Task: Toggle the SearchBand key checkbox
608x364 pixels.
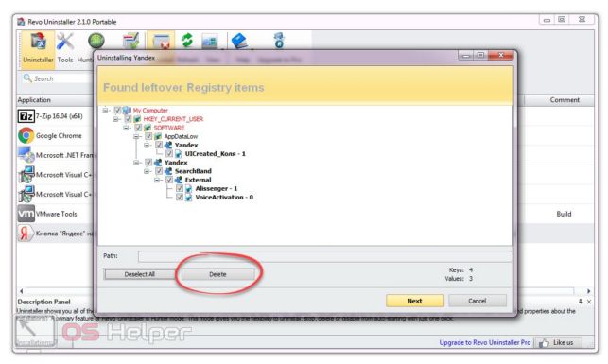Action: pyautogui.click(x=159, y=171)
